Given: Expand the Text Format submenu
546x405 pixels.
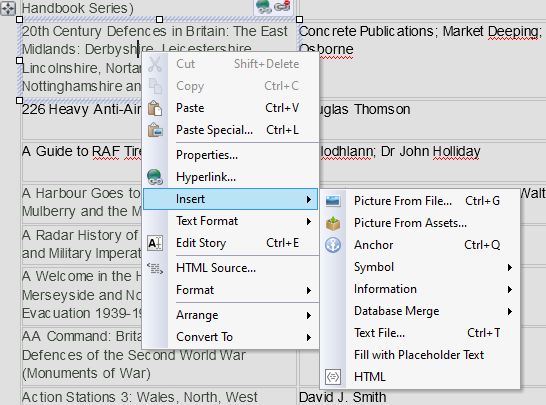Looking at the screenshot, I should click(231, 221).
